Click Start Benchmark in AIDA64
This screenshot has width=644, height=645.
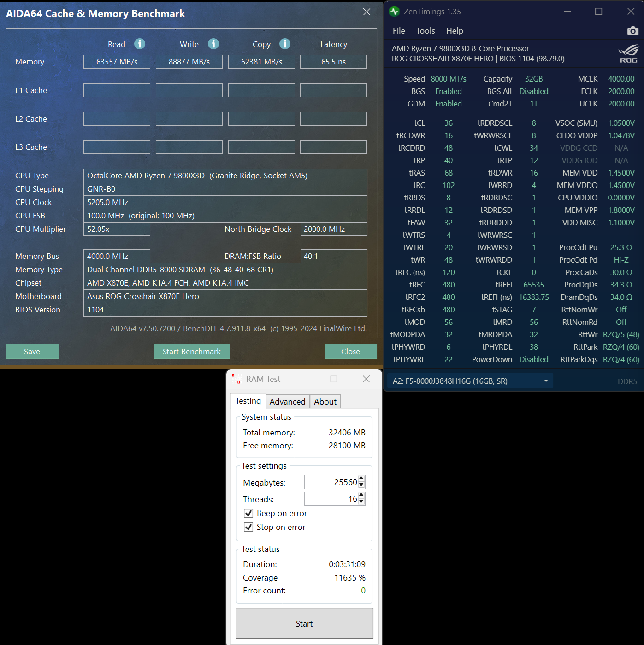192,352
